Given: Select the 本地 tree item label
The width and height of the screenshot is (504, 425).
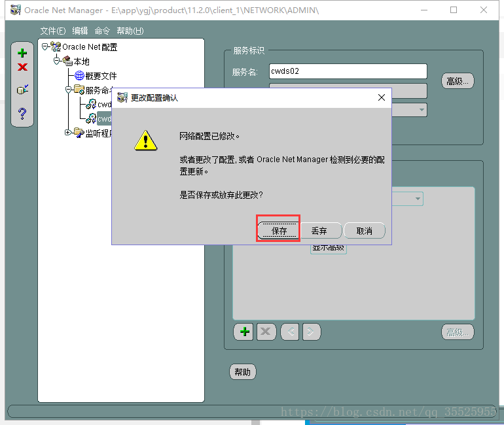Looking at the screenshot, I should coord(81,61).
